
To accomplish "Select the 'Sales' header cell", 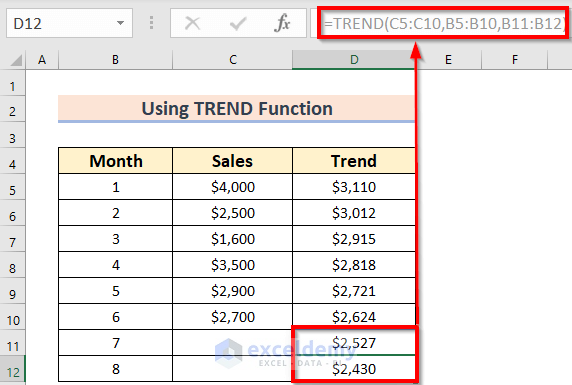I will tap(232, 161).
